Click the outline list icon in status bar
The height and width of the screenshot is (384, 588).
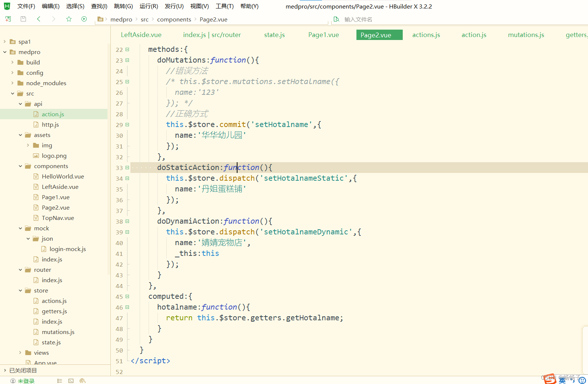tap(60, 381)
